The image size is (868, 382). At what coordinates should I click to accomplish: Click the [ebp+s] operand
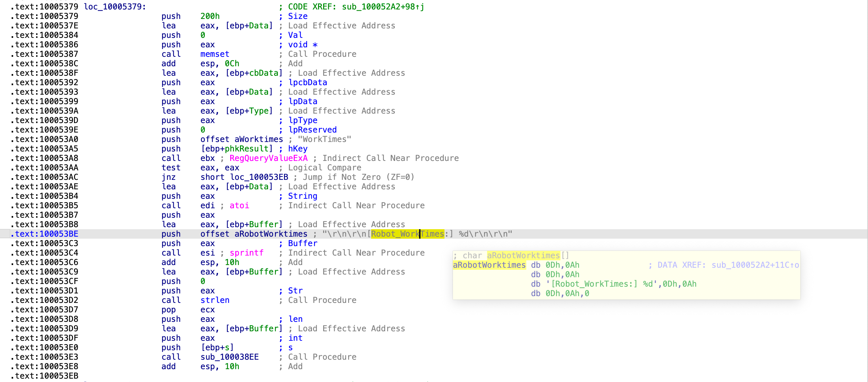pos(217,348)
